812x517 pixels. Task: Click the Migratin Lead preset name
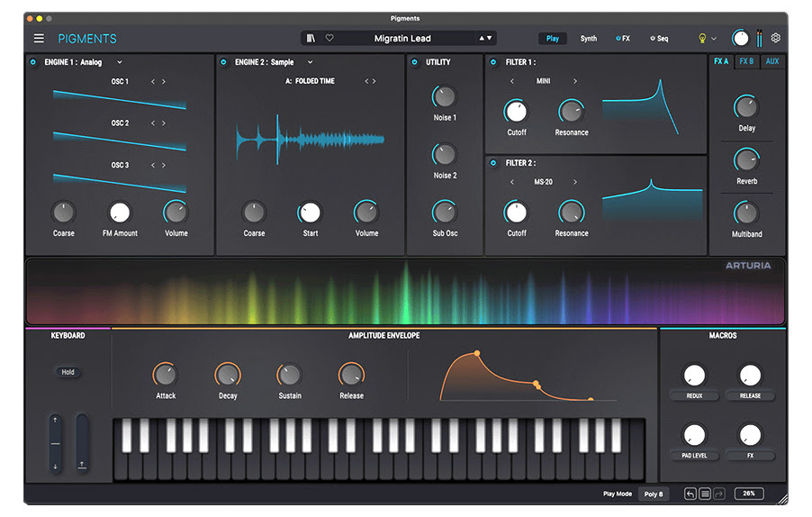402,39
